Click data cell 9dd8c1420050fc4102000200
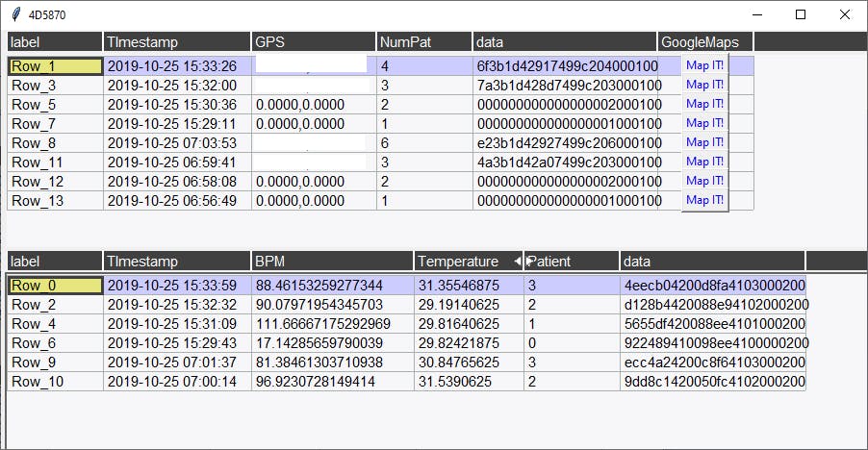 [715, 382]
